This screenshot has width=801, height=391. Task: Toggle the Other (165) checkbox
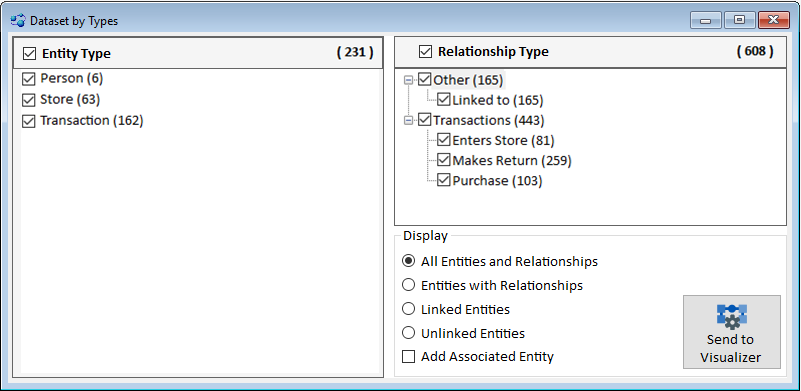point(425,80)
